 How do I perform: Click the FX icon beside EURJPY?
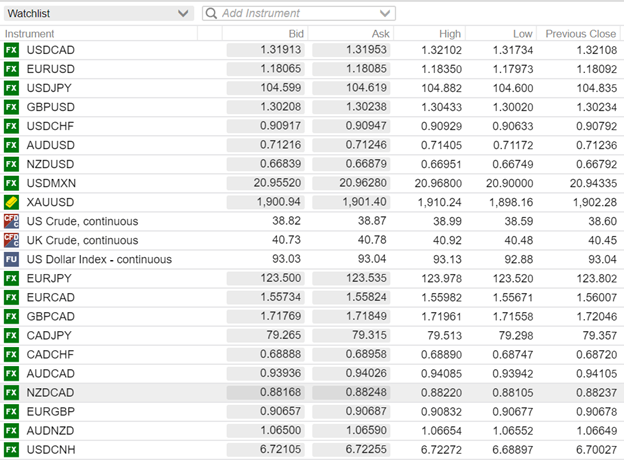12,278
